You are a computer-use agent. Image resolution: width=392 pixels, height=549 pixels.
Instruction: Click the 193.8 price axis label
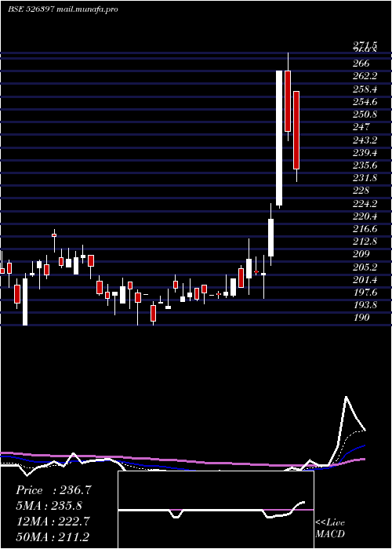coord(365,305)
